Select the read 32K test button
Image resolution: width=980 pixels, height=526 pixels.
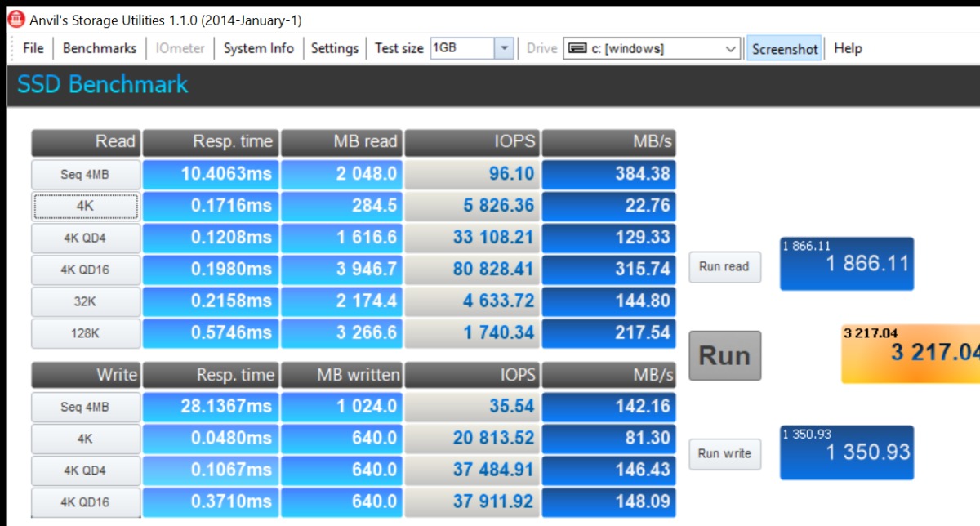(x=85, y=301)
